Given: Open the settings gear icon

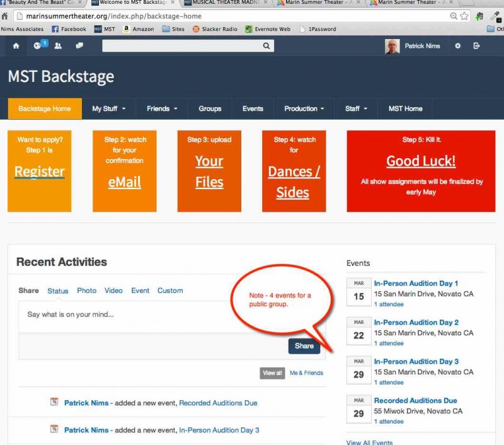Looking at the screenshot, I should [x=458, y=46].
